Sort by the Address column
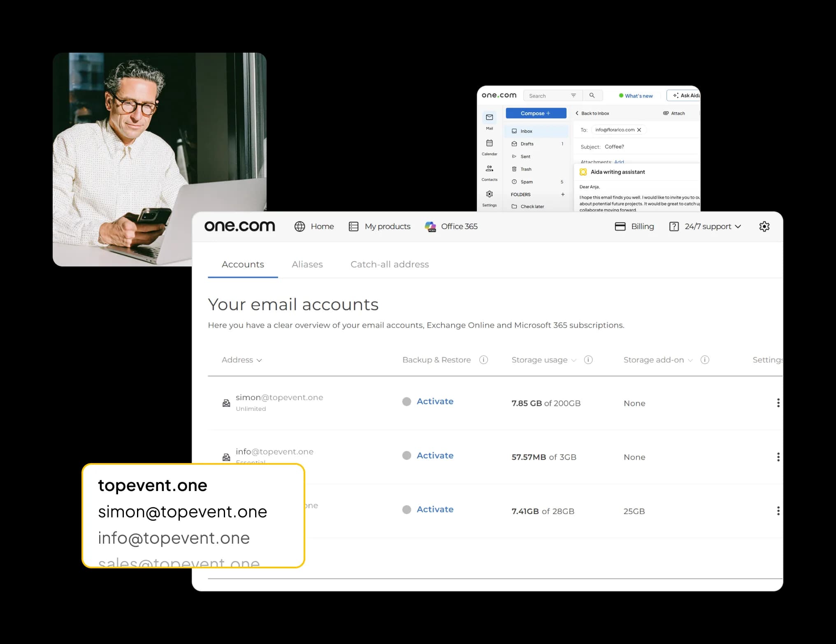Viewport: 836px width, 644px height. click(x=242, y=360)
